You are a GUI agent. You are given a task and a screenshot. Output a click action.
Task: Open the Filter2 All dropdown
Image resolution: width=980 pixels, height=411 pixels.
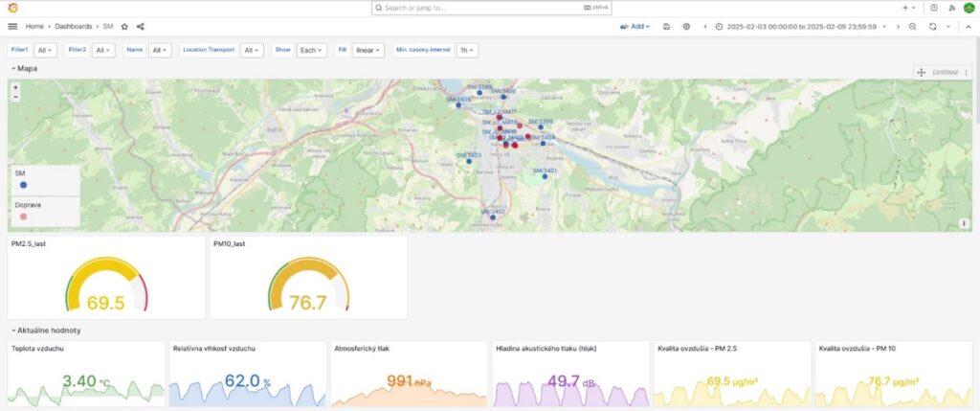pyautogui.click(x=103, y=50)
